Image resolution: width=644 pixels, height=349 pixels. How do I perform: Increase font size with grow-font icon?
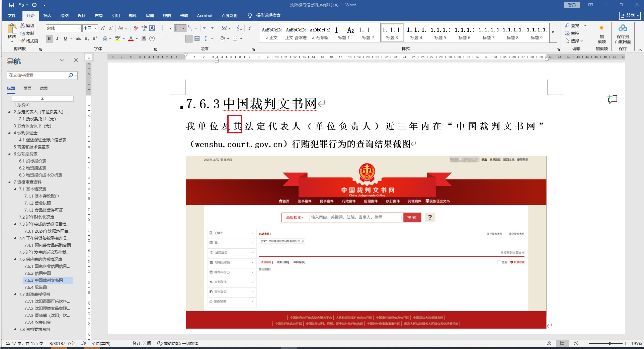(103, 28)
